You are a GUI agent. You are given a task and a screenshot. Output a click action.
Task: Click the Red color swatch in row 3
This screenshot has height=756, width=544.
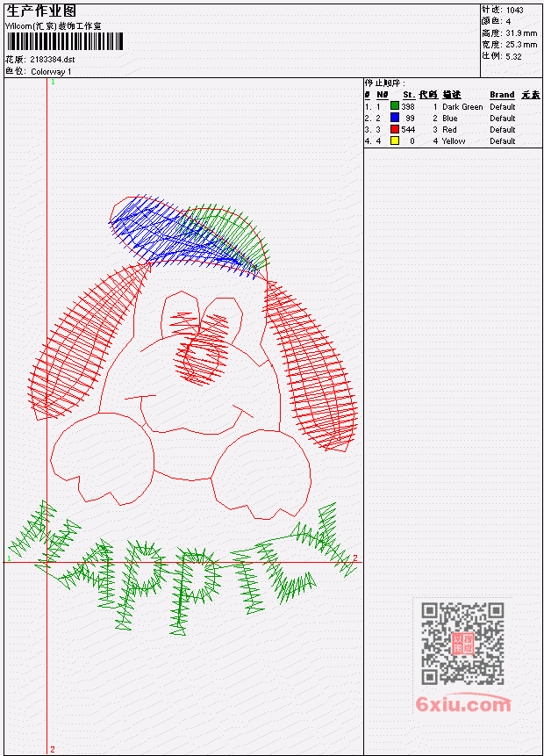[x=395, y=129]
